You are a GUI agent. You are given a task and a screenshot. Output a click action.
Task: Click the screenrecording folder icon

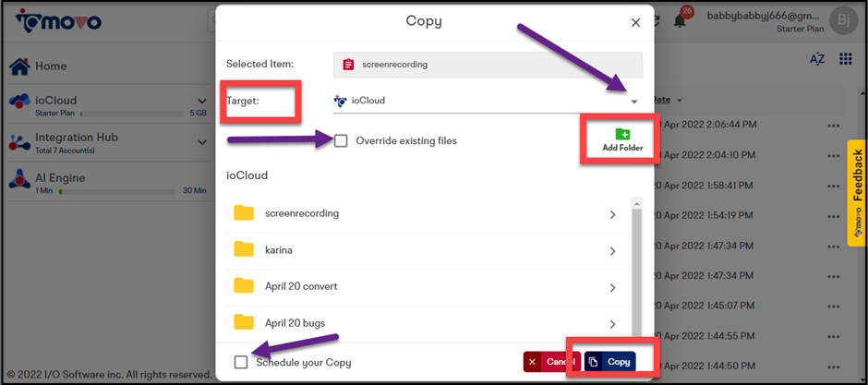pos(244,213)
